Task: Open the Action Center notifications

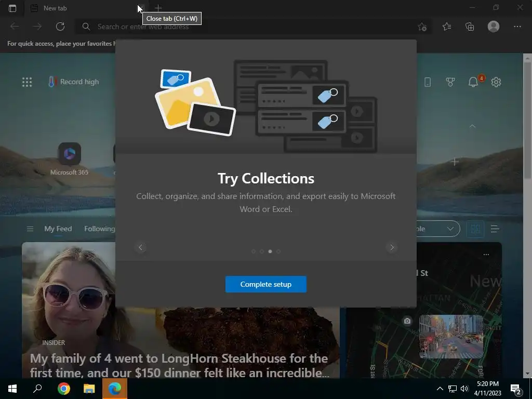Action: point(516,389)
